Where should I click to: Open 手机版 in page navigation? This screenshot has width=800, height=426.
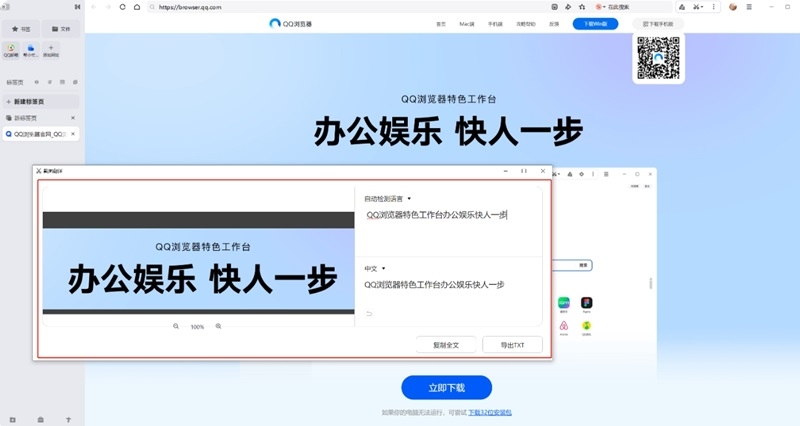pyautogui.click(x=495, y=24)
